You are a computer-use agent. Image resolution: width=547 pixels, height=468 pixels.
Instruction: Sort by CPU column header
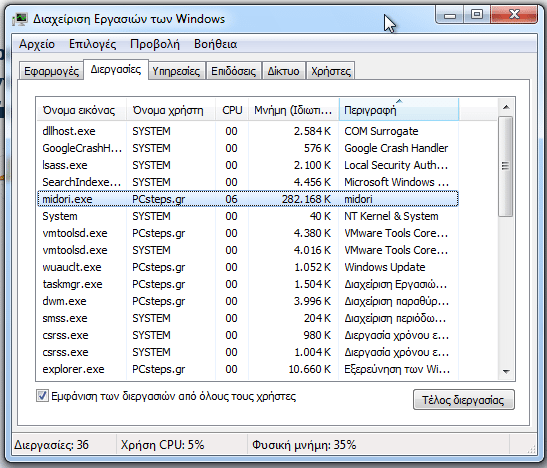232,110
